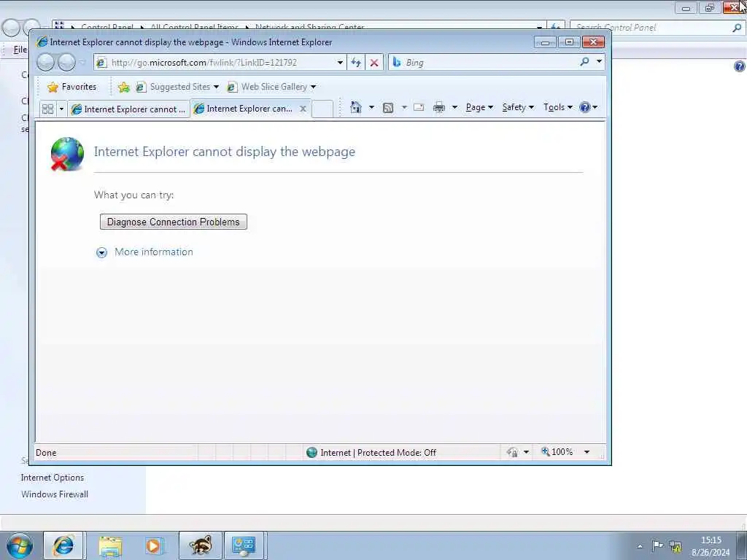The width and height of the screenshot is (747, 560).
Task: Click the red stop loading icon
Action: (x=374, y=63)
